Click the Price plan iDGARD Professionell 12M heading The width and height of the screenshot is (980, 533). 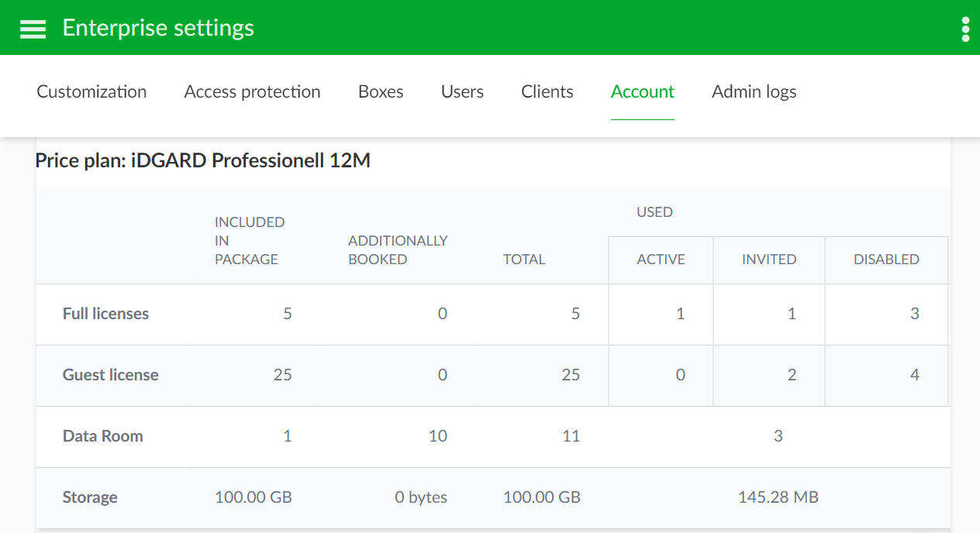[x=203, y=161]
